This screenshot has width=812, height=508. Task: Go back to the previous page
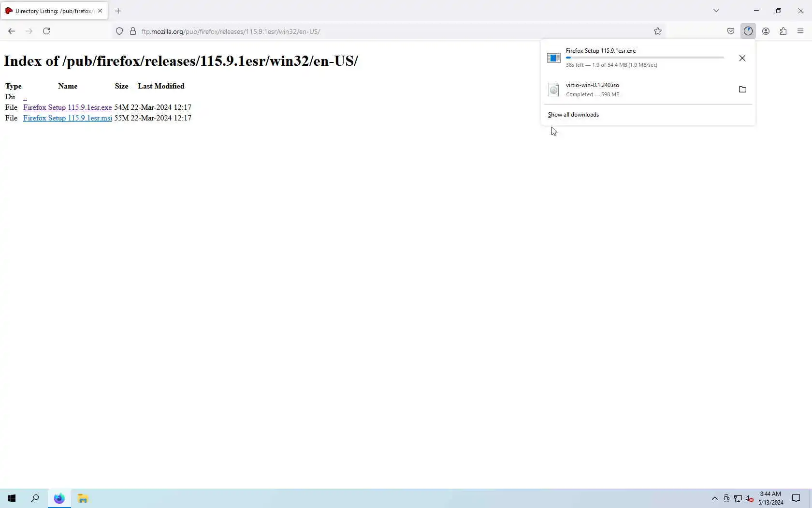pos(12,31)
